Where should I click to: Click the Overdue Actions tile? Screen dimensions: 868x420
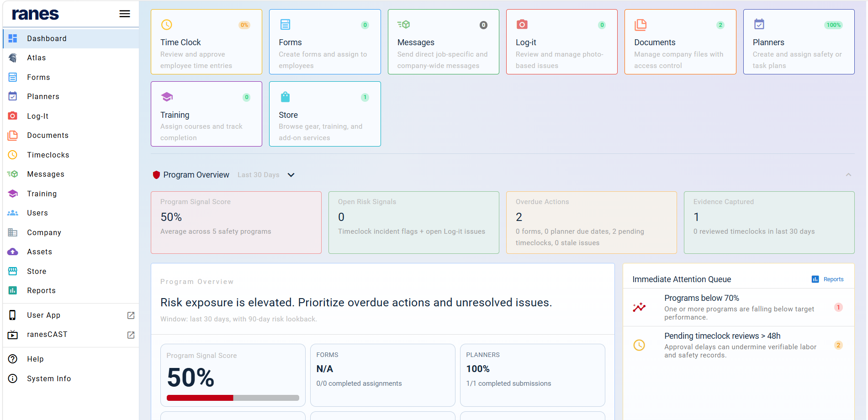[591, 222]
